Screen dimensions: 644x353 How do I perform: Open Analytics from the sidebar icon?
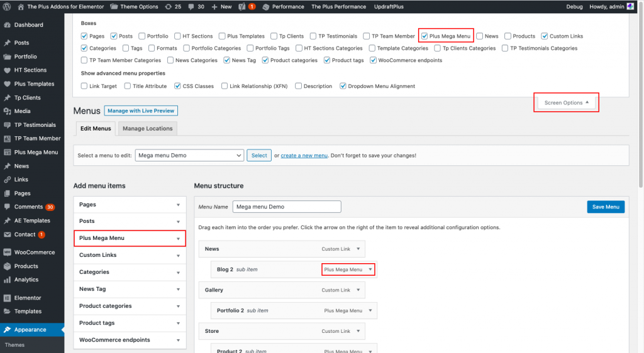point(8,280)
